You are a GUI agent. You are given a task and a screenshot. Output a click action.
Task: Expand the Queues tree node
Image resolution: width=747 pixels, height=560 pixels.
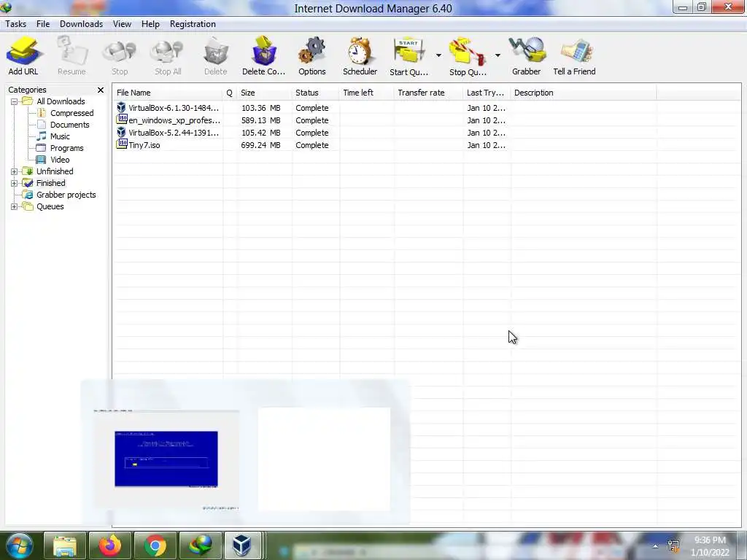(x=15, y=206)
